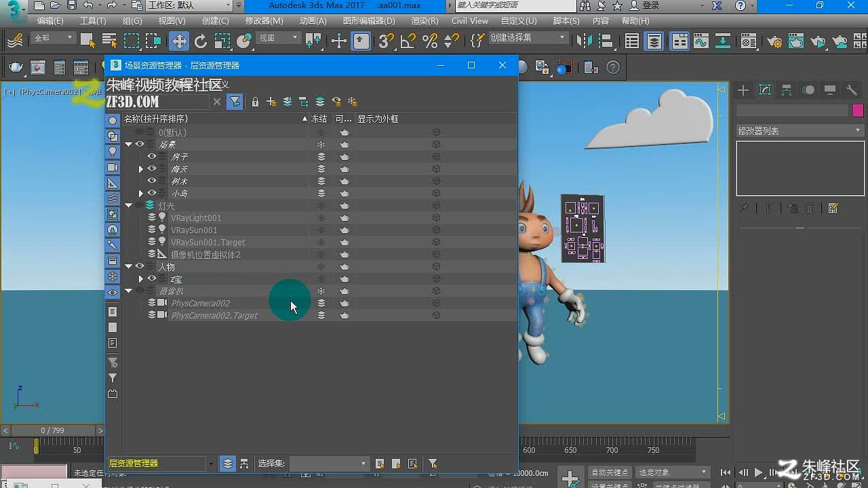Screen dimensions: 868x488
Task: Toggle the eye of layer Z宝
Action: point(152,279)
